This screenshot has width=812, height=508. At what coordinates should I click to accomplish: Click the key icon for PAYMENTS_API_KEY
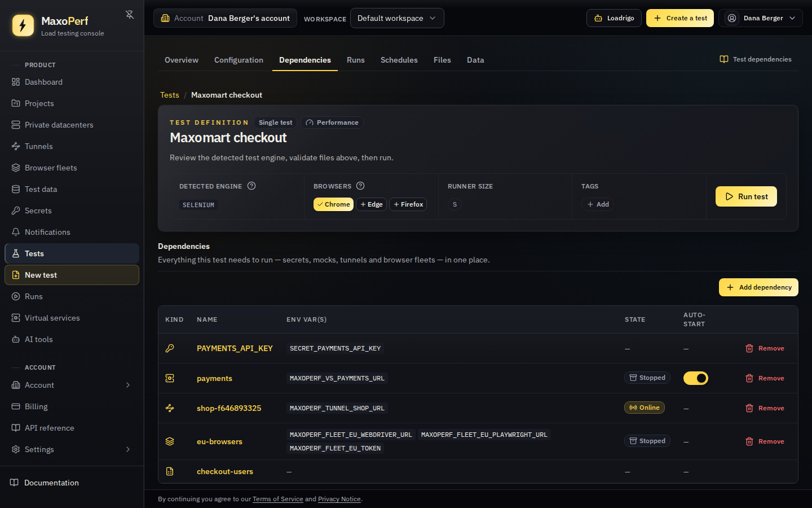170,348
